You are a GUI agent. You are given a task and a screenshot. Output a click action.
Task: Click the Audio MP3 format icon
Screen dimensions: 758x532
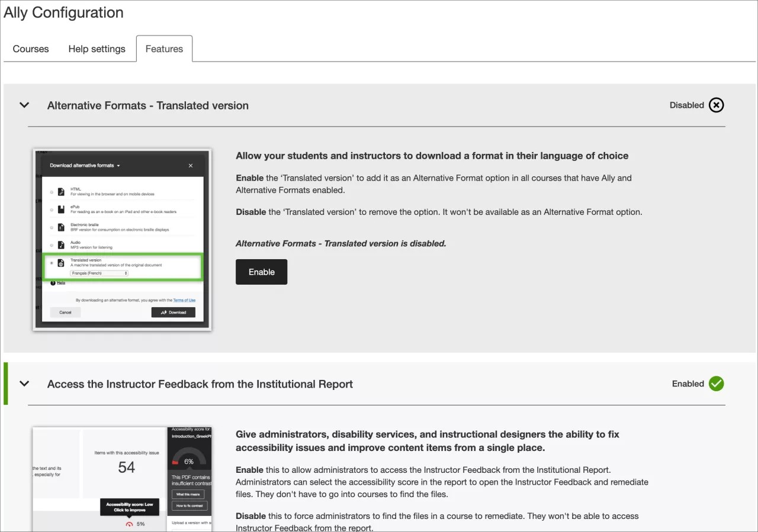point(61,245)
